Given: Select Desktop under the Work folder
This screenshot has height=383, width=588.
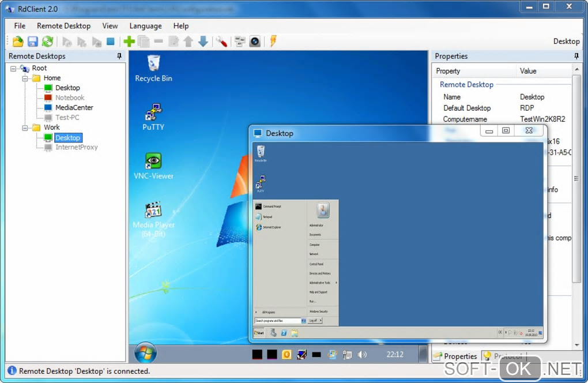Looking at the screenshot, I should [x=67, y=138].
